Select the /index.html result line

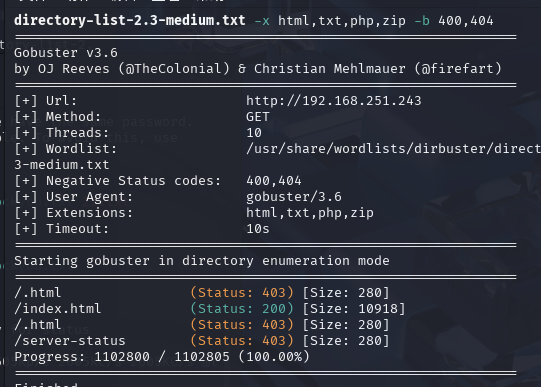coord(210,309)
